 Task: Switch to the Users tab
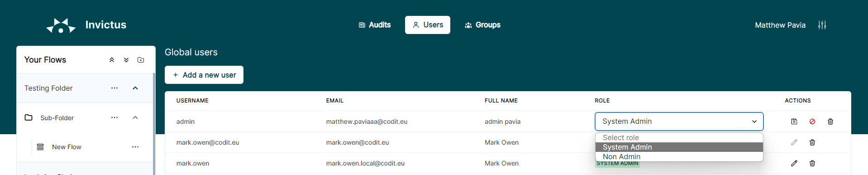(428, 25)
